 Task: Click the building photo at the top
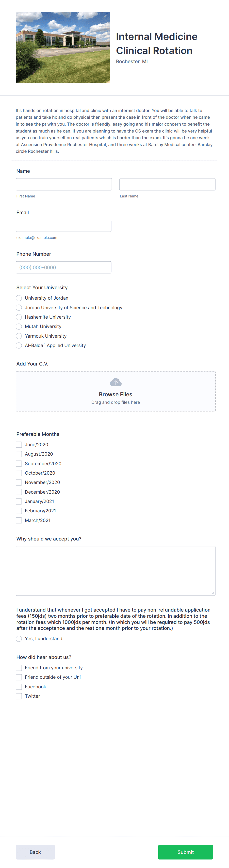tap(63, 47)
